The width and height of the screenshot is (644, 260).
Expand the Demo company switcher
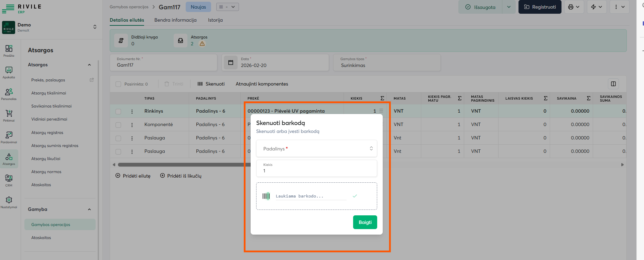coord(95,27)
